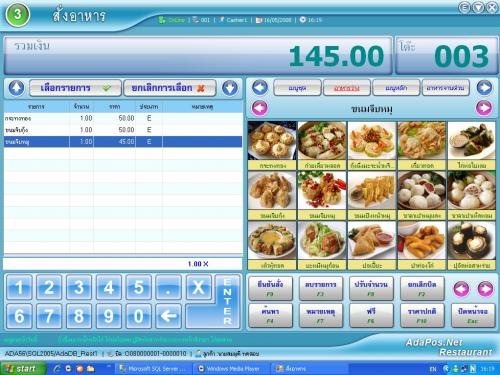The width and height of the screenshot is (500, 375).
Task: Select ซาลาเปาหมูแดง steamed bun item
Action: 422,195
